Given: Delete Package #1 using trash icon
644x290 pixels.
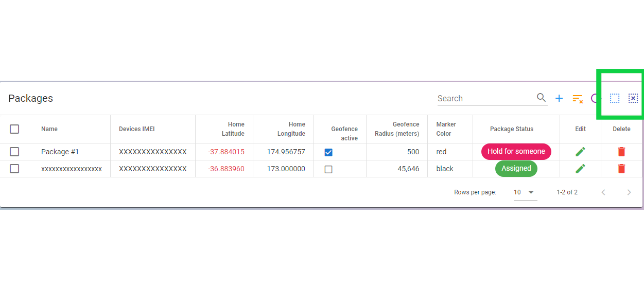Looking at the screenshot, I should point(621,152).
